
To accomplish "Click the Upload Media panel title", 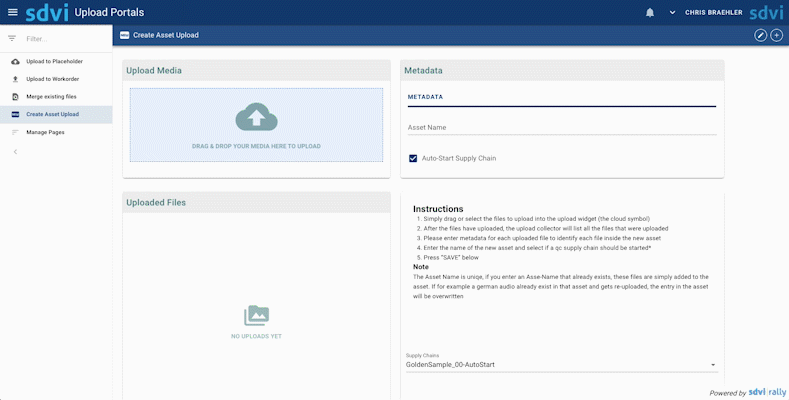I will 154,71.
